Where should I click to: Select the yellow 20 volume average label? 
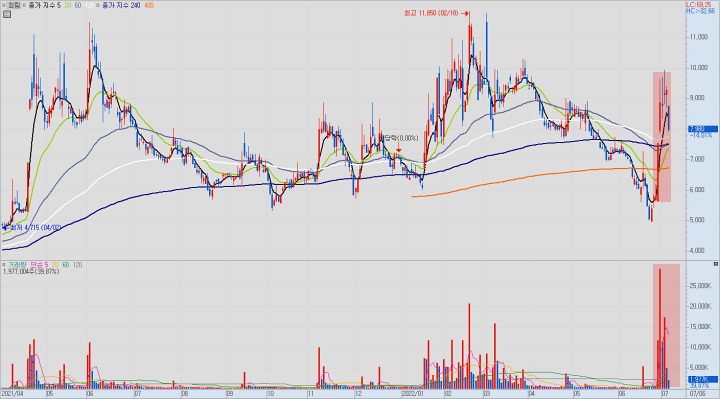(x=55, y=265)
